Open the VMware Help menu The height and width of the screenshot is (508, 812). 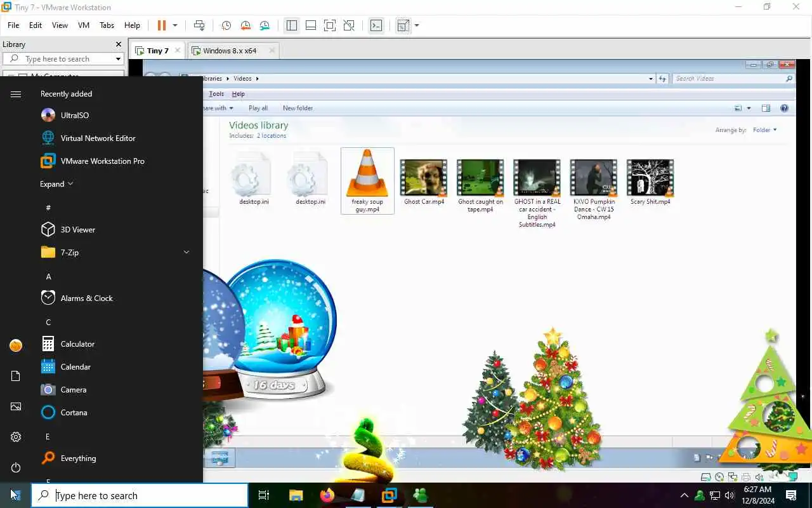(132, 25)
